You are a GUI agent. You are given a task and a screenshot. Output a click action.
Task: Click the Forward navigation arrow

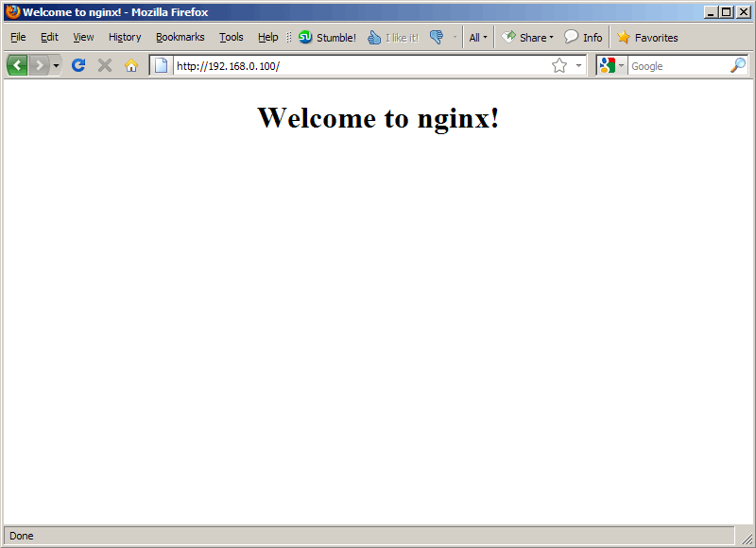coord(40,65)
